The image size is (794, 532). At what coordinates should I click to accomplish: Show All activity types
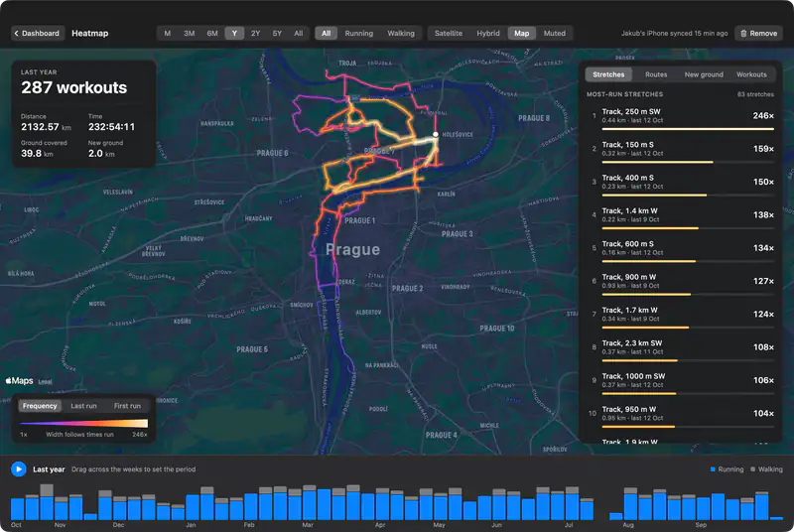tap(327, 34)
